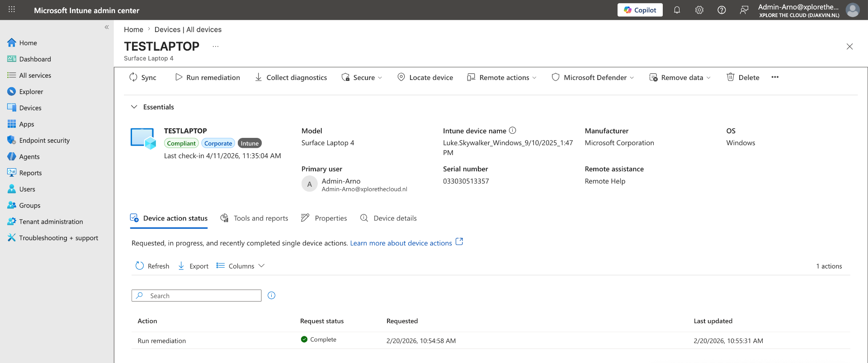Open the ellipsis menu next to TESTLAPTOP
Image resolution: width=868 pixels, height=363 pixels.
coord(216,46)
